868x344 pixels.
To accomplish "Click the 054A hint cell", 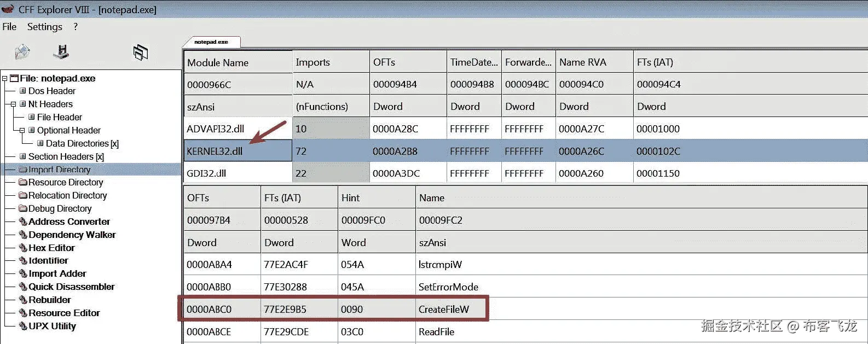I will point(377,265).
